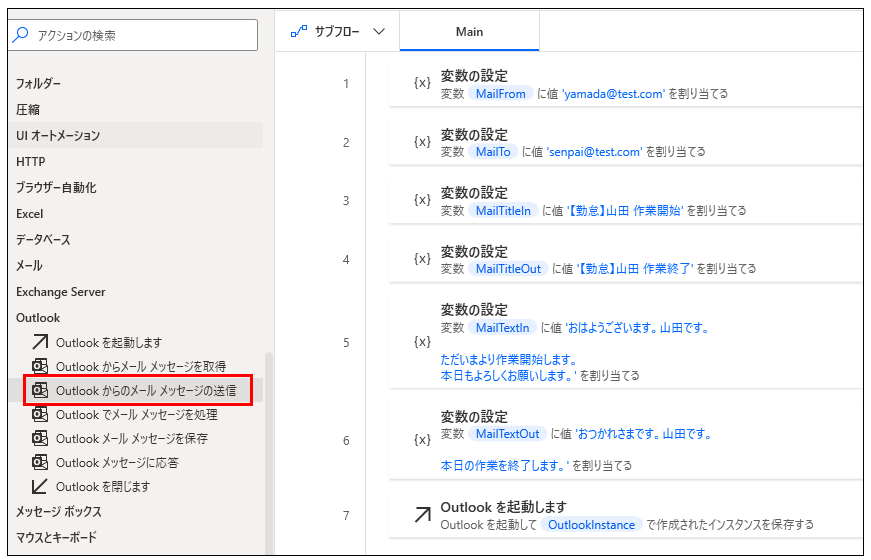This screenshot has height=560, width=871.
Task: Click icon of Outlook からメール メッセージを取得
Action: (x=40, y=366)
